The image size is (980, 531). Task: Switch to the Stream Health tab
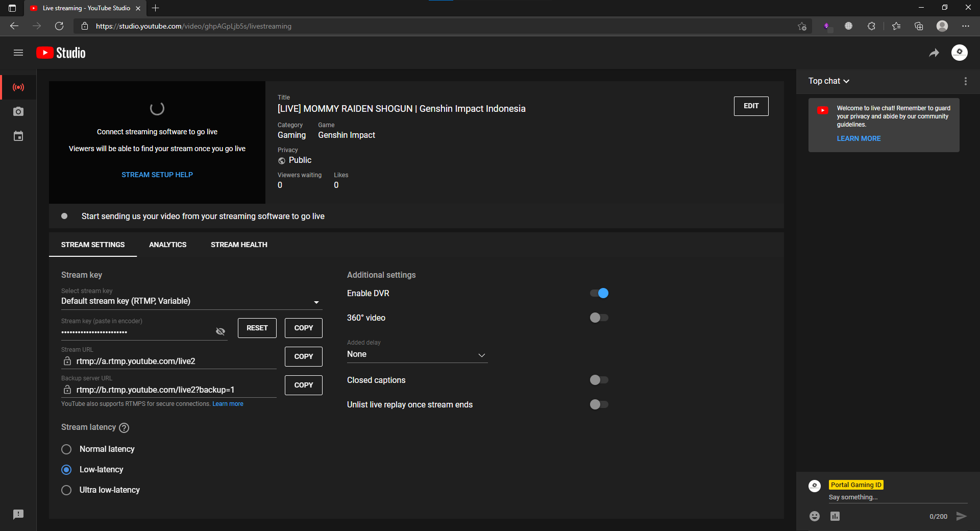(239, 245)
